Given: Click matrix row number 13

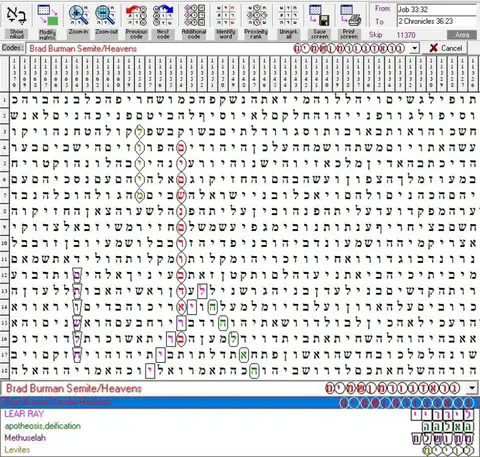Looking at the screenshot, I should click(4, 291).
